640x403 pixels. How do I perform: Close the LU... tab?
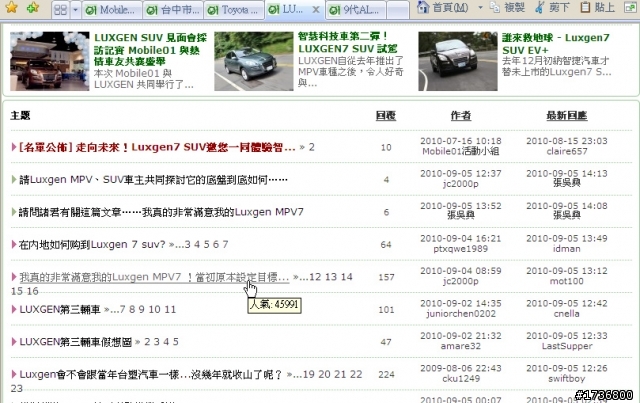(316, 9)
